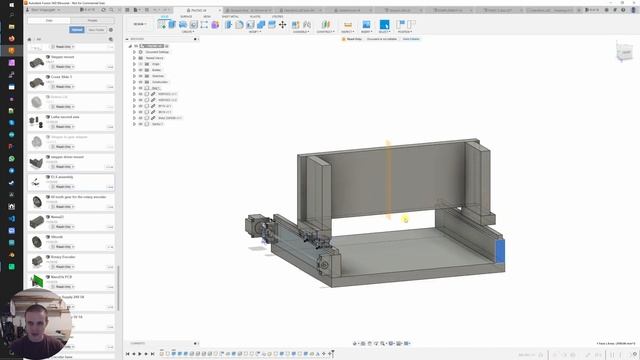Click the Save icon in top toolbar

coord(147,10)
